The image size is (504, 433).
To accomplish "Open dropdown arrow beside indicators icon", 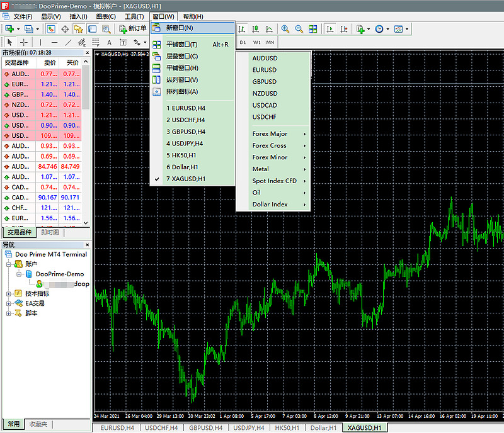I will [369, 29].
